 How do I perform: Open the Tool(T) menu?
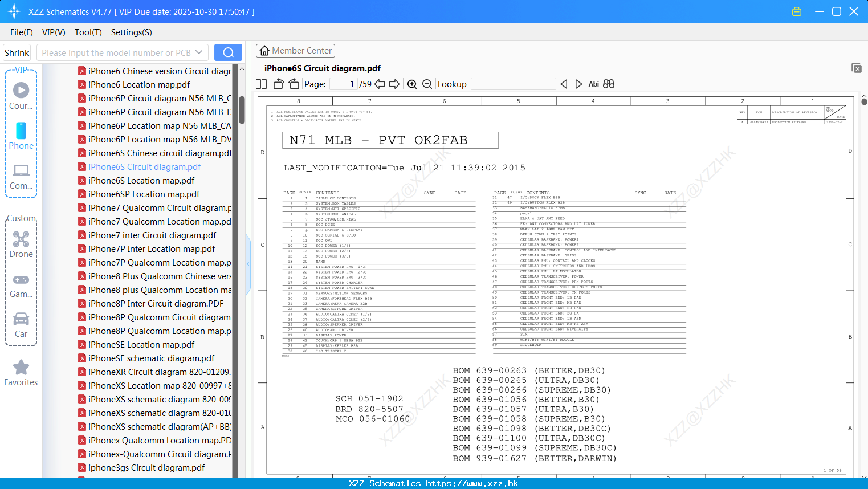pyautogui.click(x=88, y=32)
